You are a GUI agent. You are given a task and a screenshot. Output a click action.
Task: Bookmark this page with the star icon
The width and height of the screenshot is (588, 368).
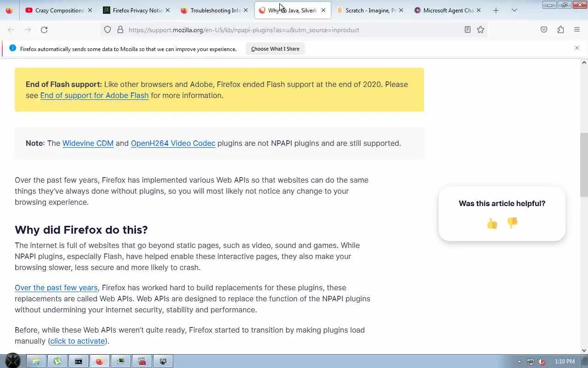coord(481,30)
